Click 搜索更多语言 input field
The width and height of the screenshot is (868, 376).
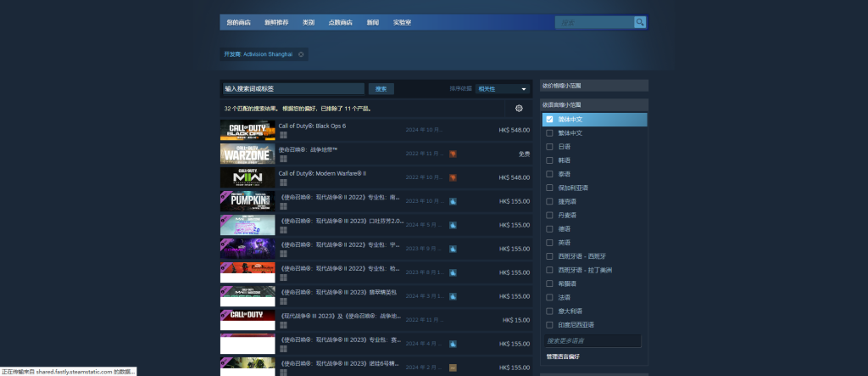point(593,340)
